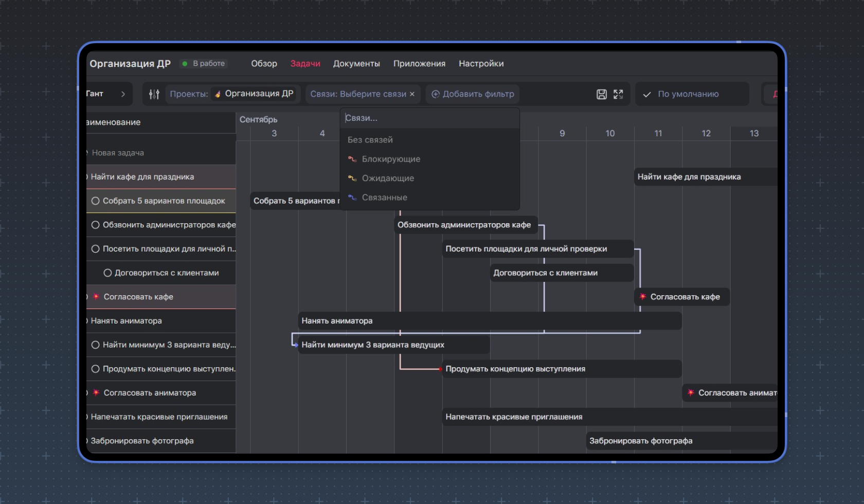Image resolution: width=864 pixels, height=504 pixels.
Task: Click the plus icon in Добавить фильтр
Action: tap(435, 94)
